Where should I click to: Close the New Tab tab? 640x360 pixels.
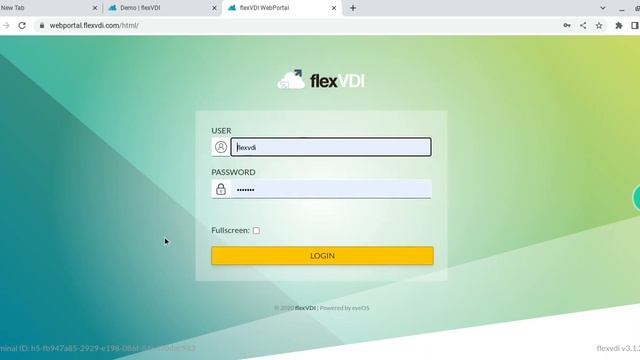point(95,8)
